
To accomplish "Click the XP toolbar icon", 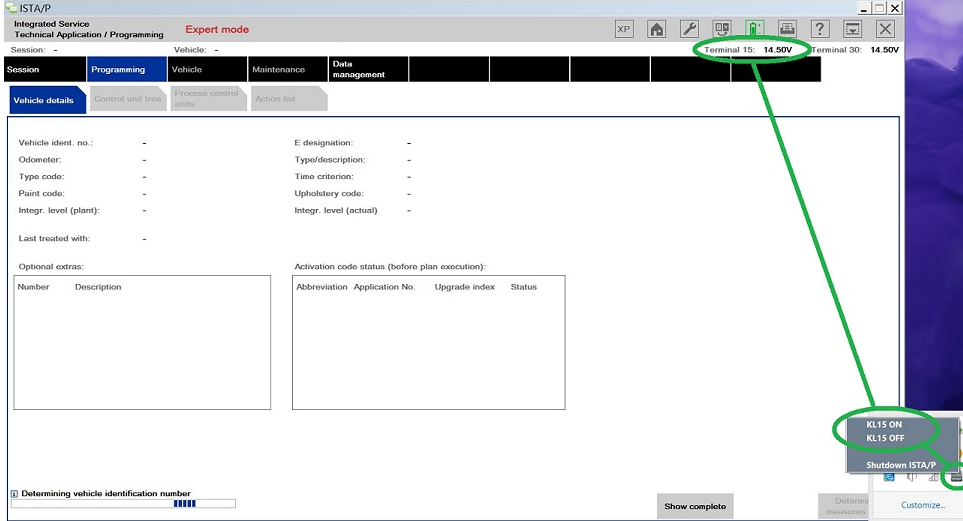I will click(x=624, y=29).
